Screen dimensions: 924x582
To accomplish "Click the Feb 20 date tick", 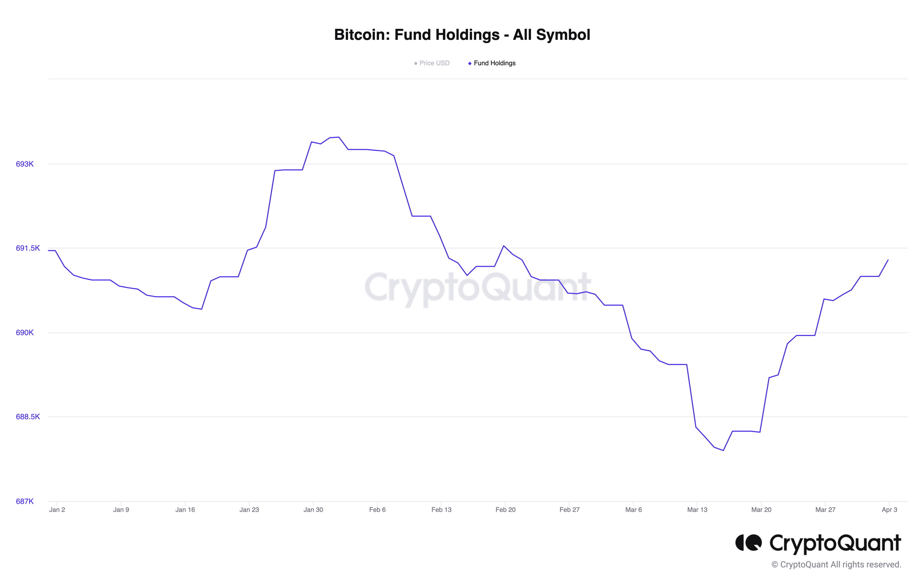I will [505, 509].
